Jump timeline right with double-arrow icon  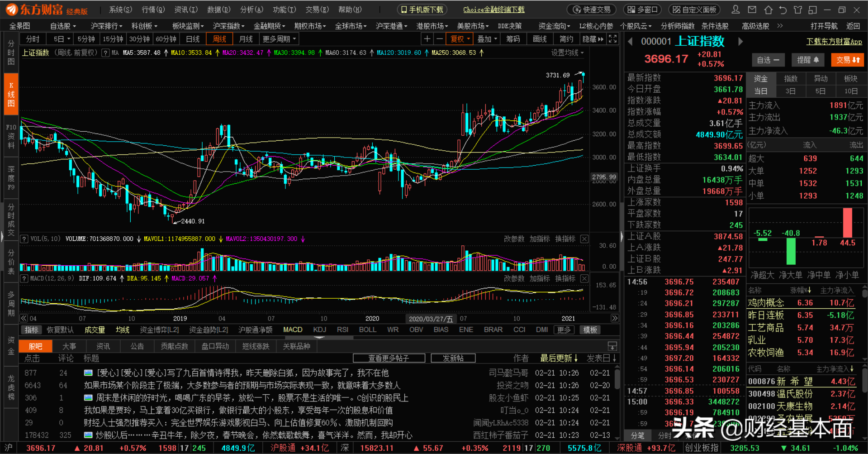(x=615, y=318)
